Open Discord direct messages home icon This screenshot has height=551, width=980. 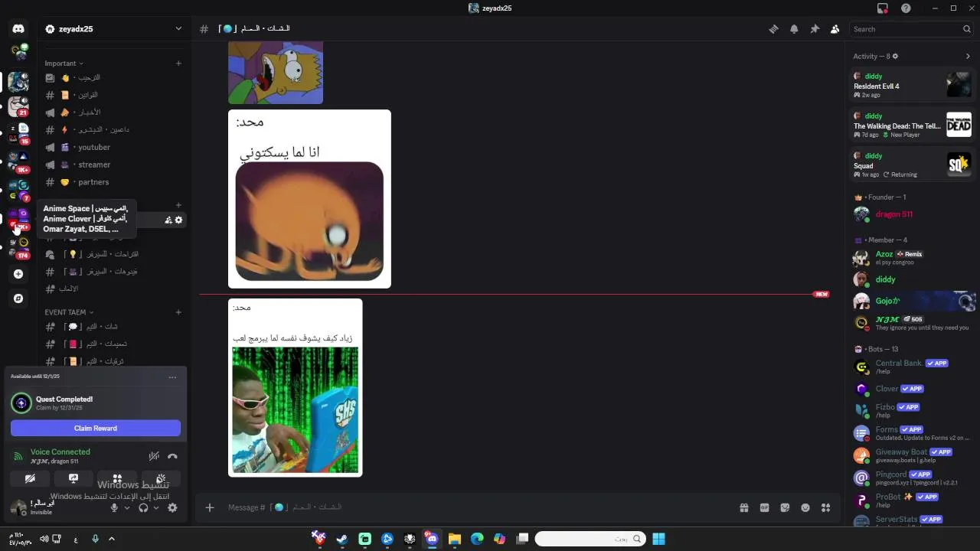point(18,29)
